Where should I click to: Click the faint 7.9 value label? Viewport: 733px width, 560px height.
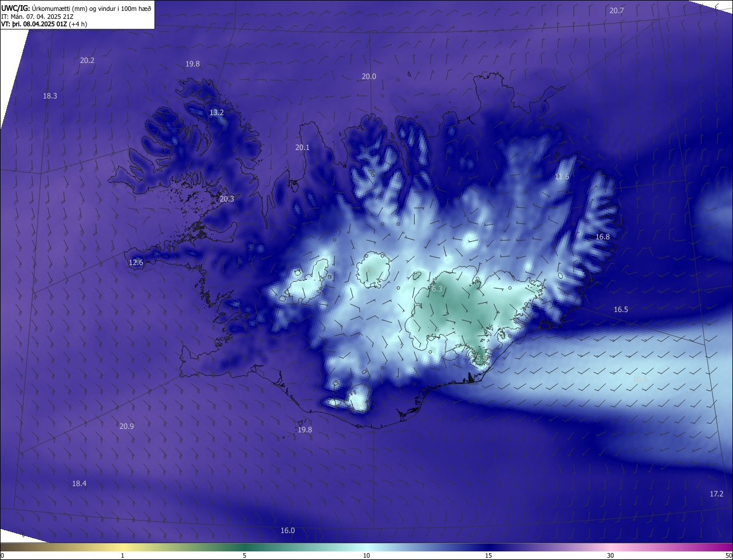(368, 270)
